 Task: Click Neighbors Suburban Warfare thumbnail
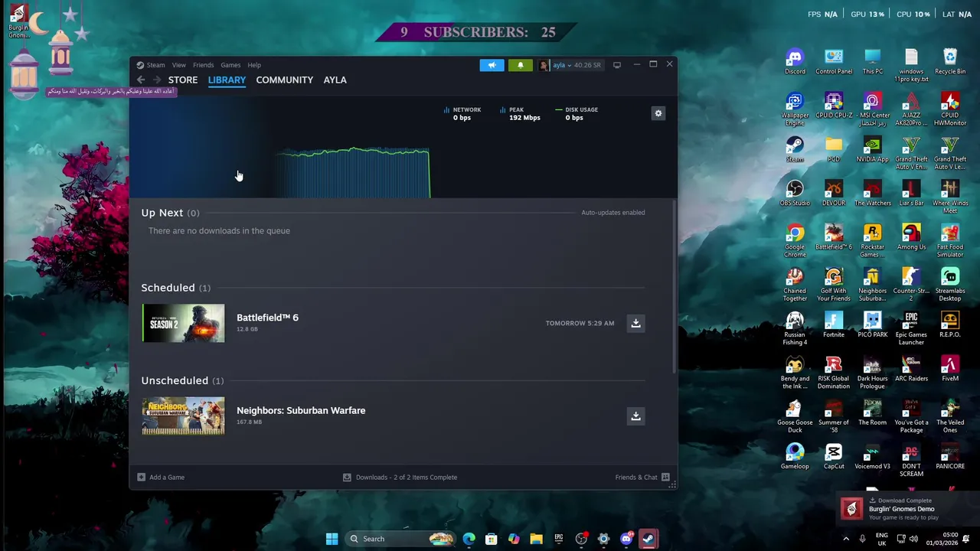183,416
